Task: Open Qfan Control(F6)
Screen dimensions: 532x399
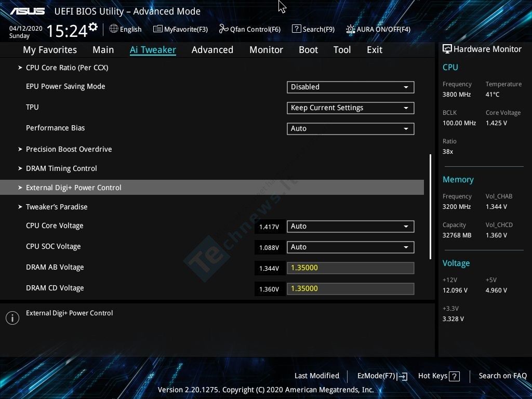Action: (x=250, y=29)
